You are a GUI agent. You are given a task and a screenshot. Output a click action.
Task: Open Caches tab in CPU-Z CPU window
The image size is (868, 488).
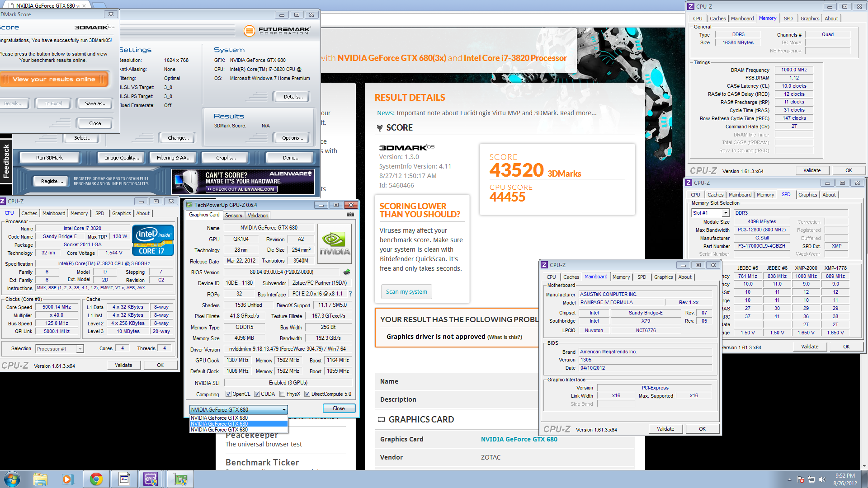click(29, 213)
